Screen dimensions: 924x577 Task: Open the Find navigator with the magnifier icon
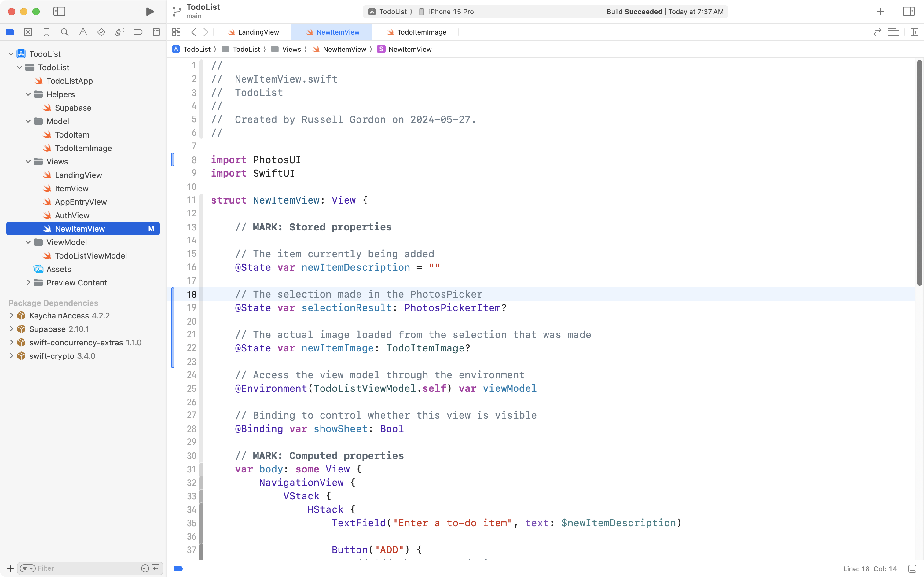(x=64, y=32)
